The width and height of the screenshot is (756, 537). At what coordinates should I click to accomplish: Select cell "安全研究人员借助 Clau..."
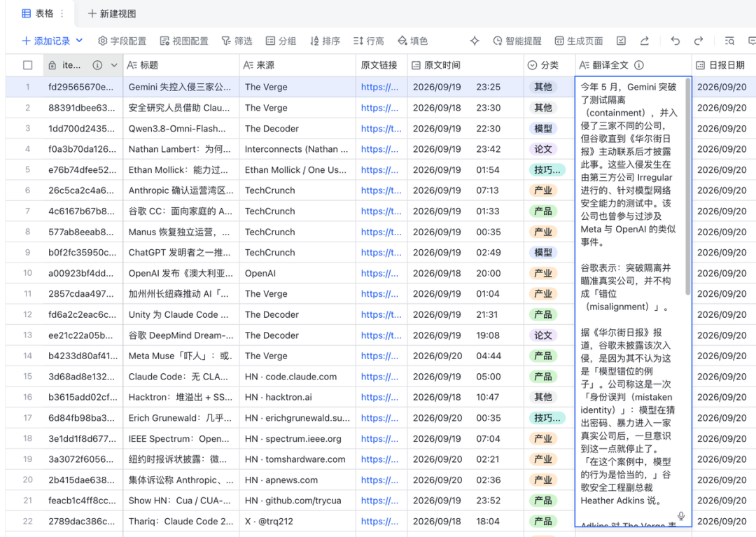(x=181, y=108)
